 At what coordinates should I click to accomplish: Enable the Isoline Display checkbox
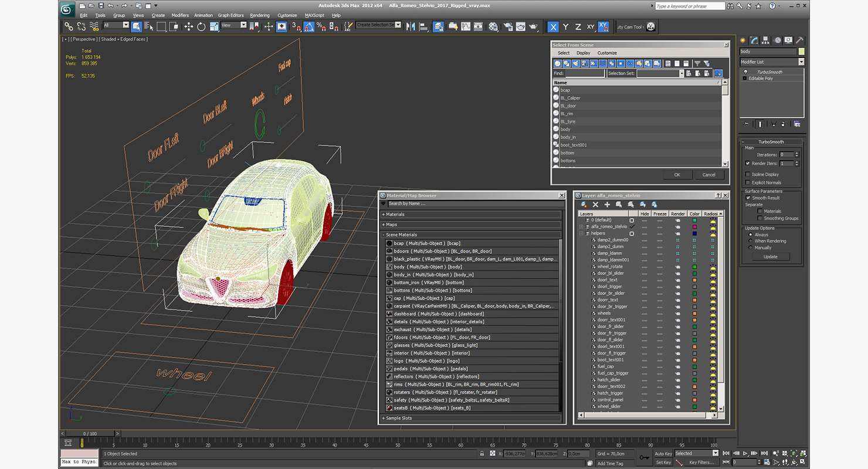point(748,174)
